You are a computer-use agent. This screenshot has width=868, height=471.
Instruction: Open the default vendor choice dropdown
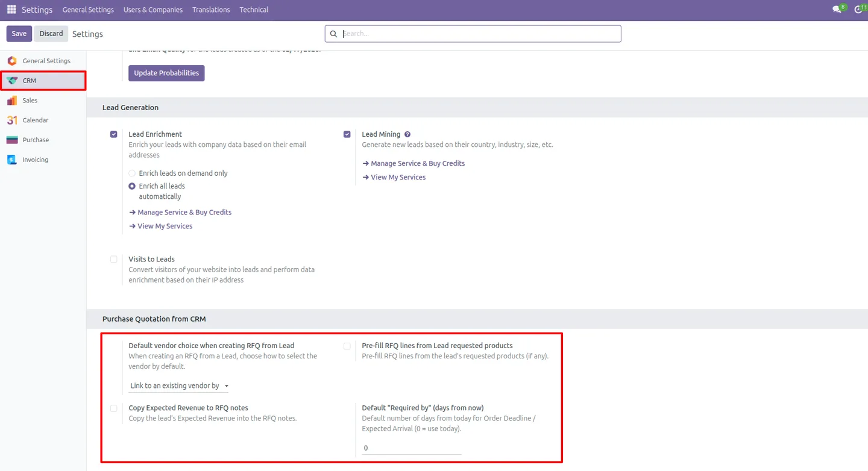[179, 385]
